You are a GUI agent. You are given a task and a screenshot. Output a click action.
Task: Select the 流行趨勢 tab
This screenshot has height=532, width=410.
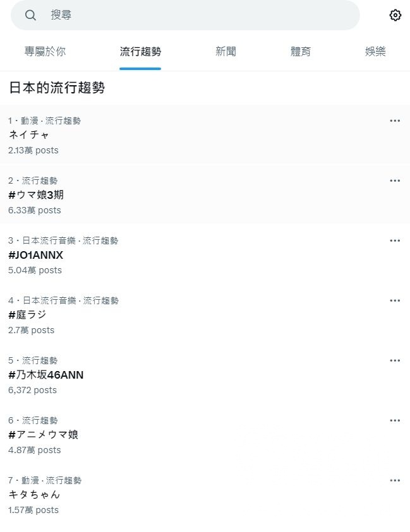tap(140, 51)
